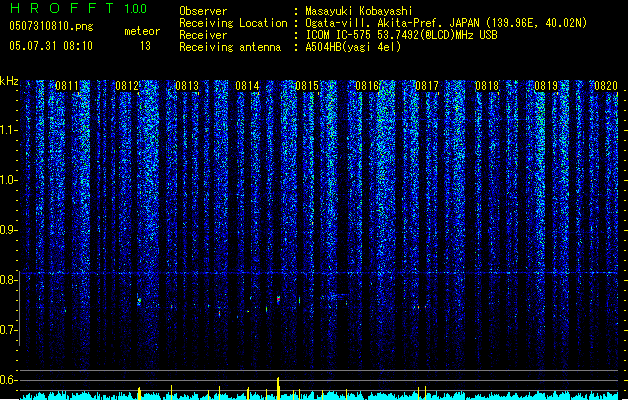Image resolution: width=629 pixels, height=400 pixels.
Task: Click the 1.0 kHz axis label
Action: (8, 180)
